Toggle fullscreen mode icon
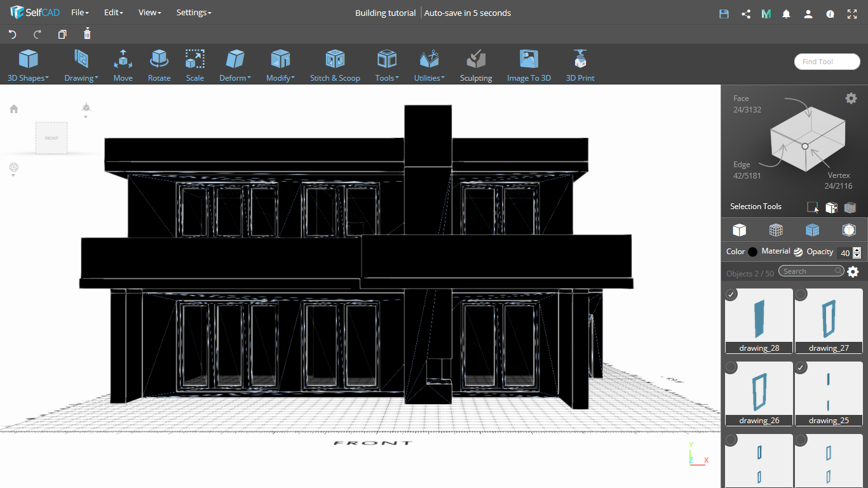The height and width of the screenshot is (488, 868). point(853,13)
